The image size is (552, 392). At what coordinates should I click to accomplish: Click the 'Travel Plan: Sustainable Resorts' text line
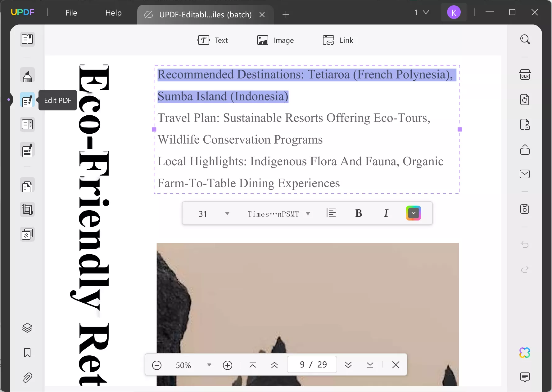294,118
